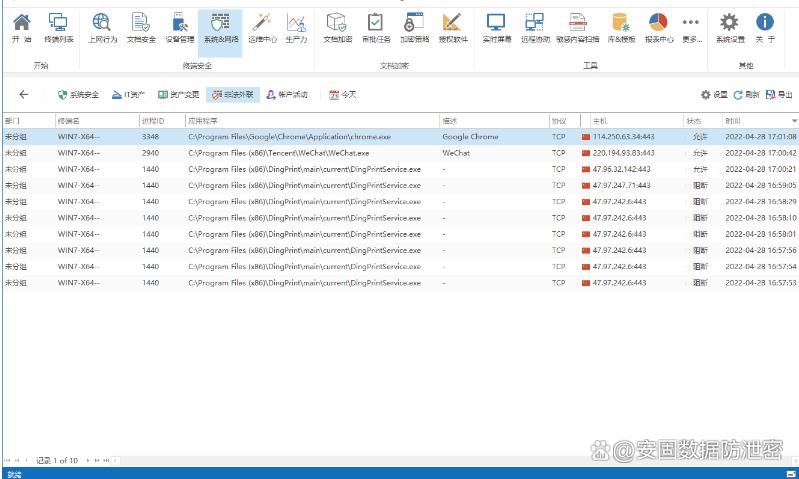Switch to the 系统安全 tab

pos(78,95)
